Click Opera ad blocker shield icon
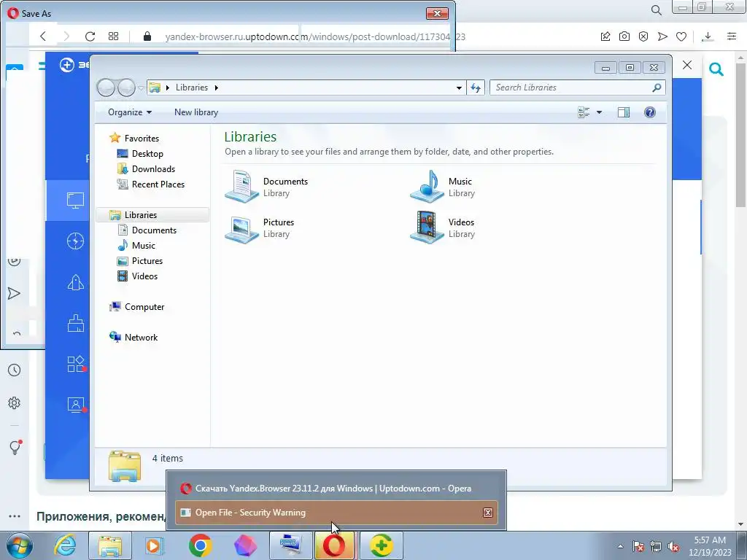The image size is (747, 560). pos(643,36)
